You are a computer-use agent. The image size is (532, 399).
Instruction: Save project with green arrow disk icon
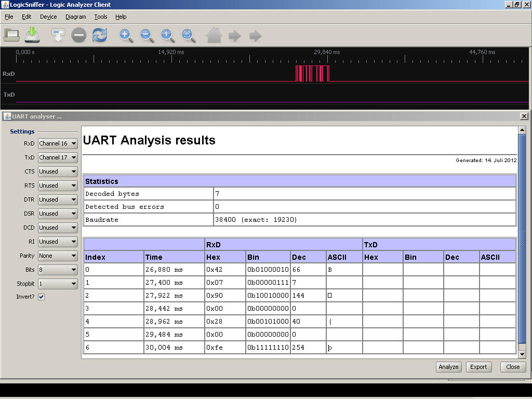[32, 35]
